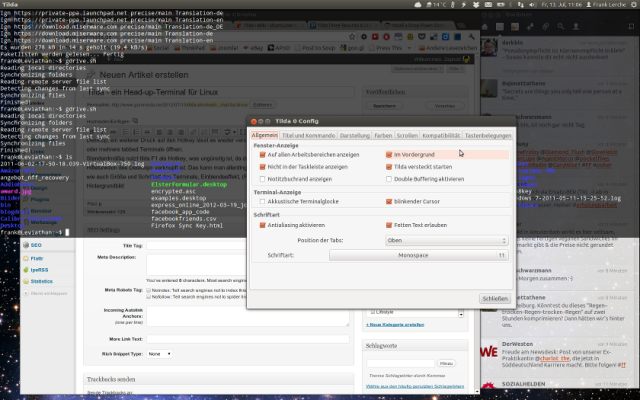Click the red WE avatar next to DerWesten post
This screenshot has width=640, height=400.
[489, 351]
